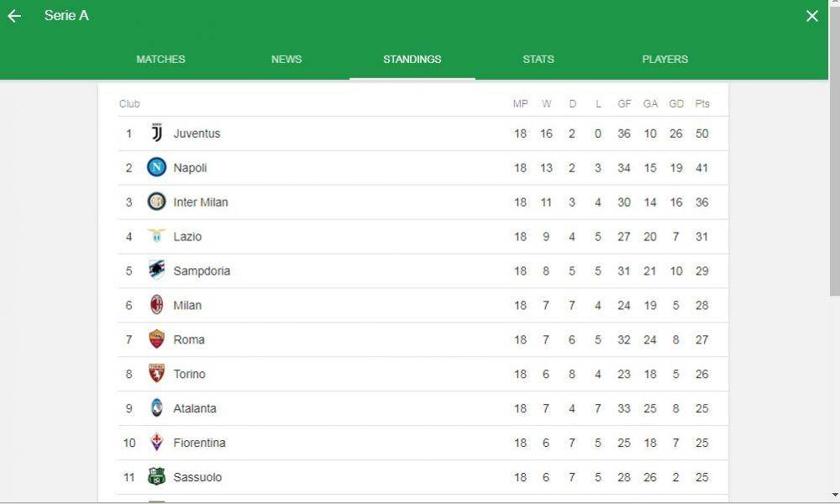Click the Atalanta club logo
This screenshot has height=504, width=840.
pyautogui.click(x=156, y=407)
